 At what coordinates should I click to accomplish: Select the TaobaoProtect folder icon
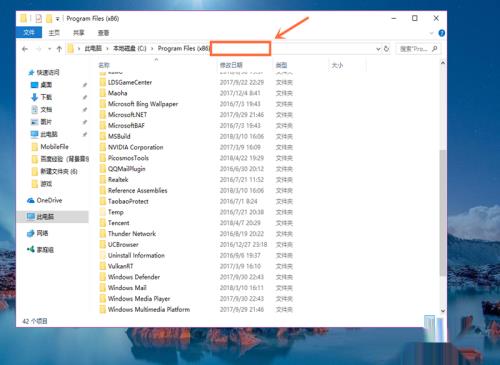click(x=103, y=201)
